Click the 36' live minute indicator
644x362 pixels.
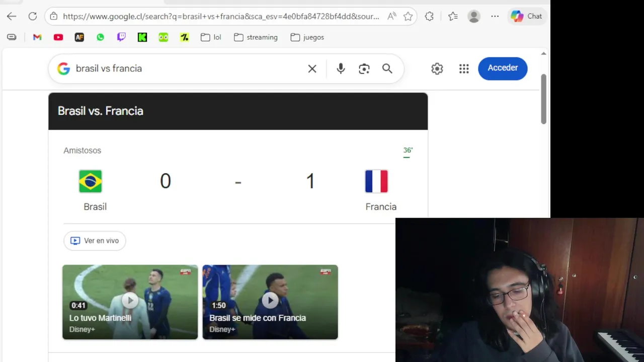tap(408, 150)
